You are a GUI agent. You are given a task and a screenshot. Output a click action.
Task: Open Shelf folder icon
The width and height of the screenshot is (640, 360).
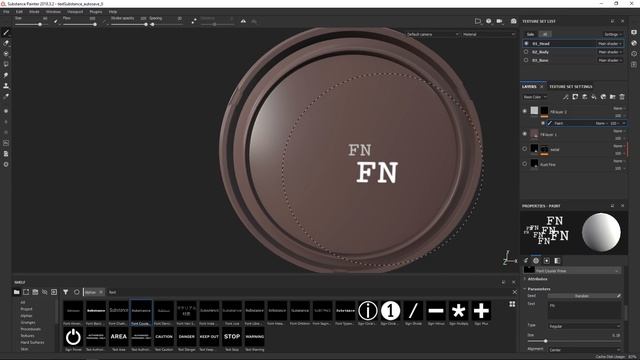16,292
